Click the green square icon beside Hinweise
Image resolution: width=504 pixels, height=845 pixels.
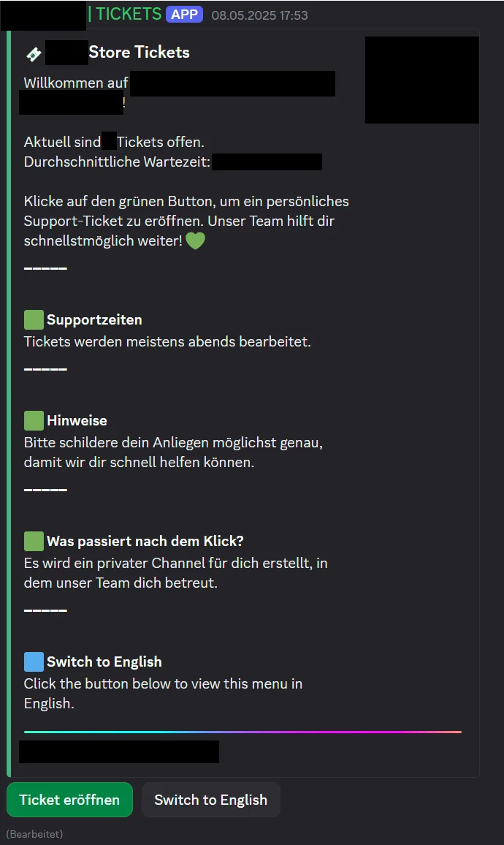click(34, 420)
